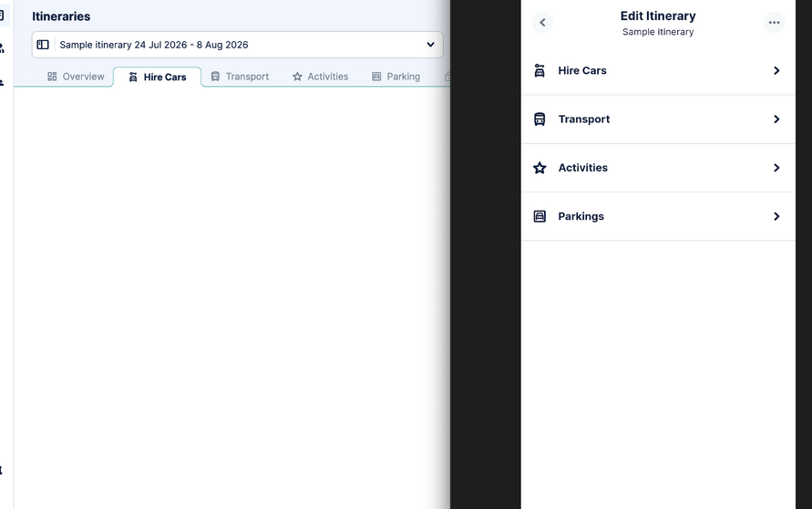812x509 pixels.
Task: Click the Edit Itinerary title
Action: 658,16
